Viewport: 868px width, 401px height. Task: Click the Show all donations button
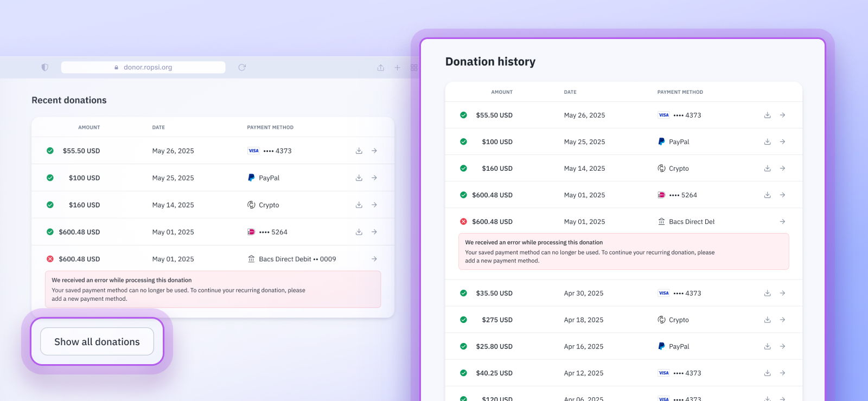coord(97,341)
